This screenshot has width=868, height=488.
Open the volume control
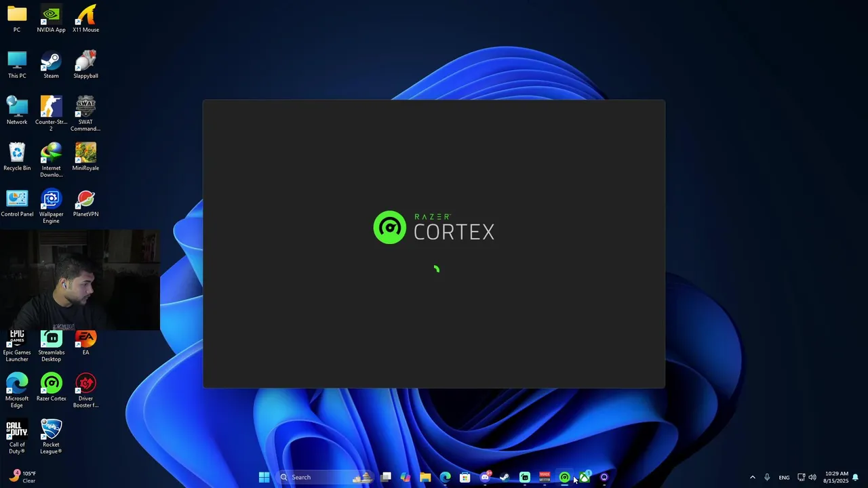point(812,477)
